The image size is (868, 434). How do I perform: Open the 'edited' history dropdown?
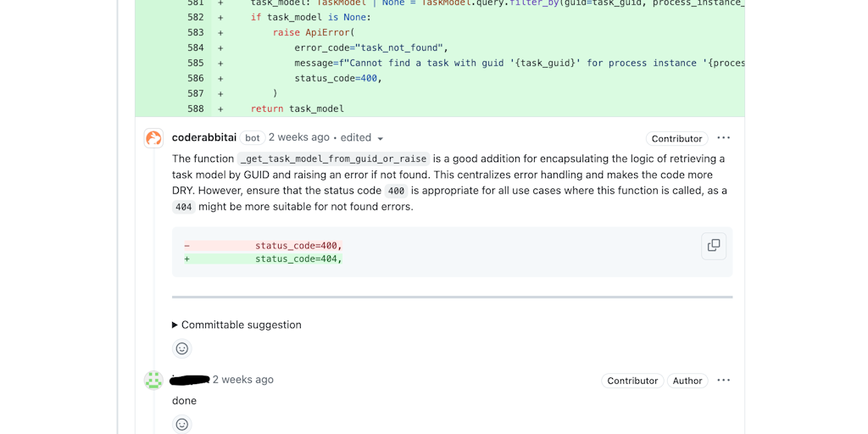pos(362,138)
